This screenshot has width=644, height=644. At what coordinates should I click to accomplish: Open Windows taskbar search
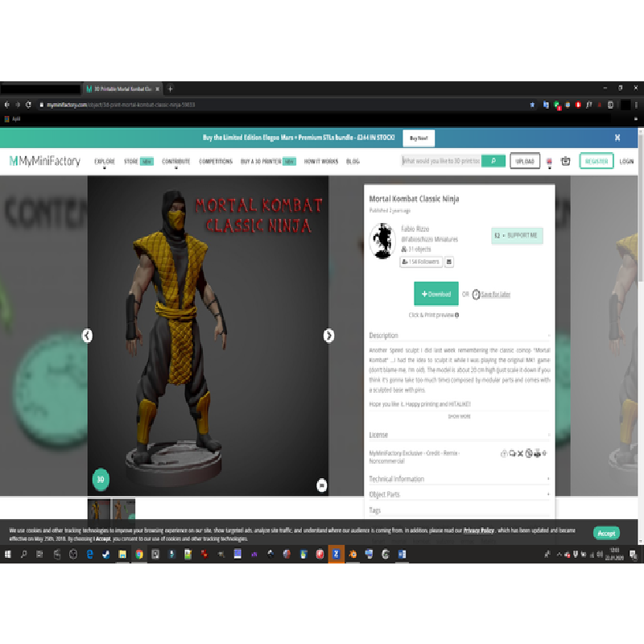point(24,555)
